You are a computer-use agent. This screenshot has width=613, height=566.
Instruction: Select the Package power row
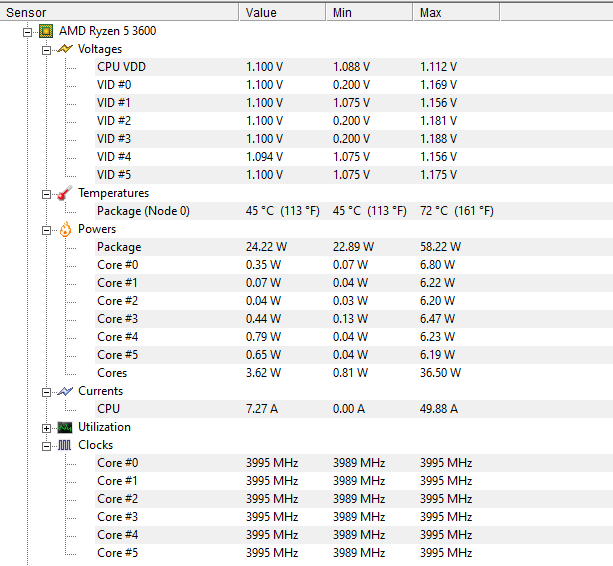click(x=354, y=247)
